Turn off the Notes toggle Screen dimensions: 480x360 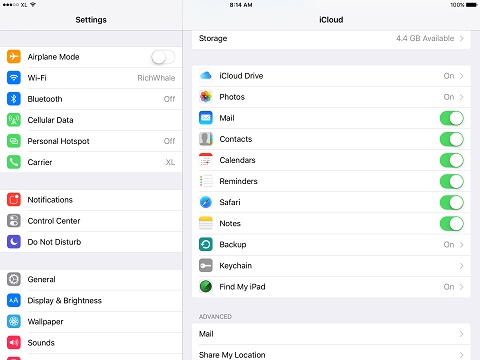click(x=452, y=223)
